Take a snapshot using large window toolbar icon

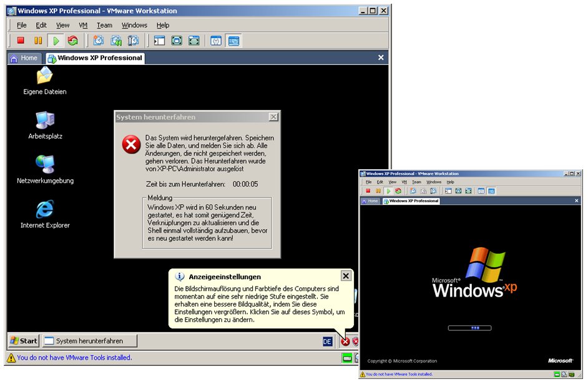click(98, 41)
